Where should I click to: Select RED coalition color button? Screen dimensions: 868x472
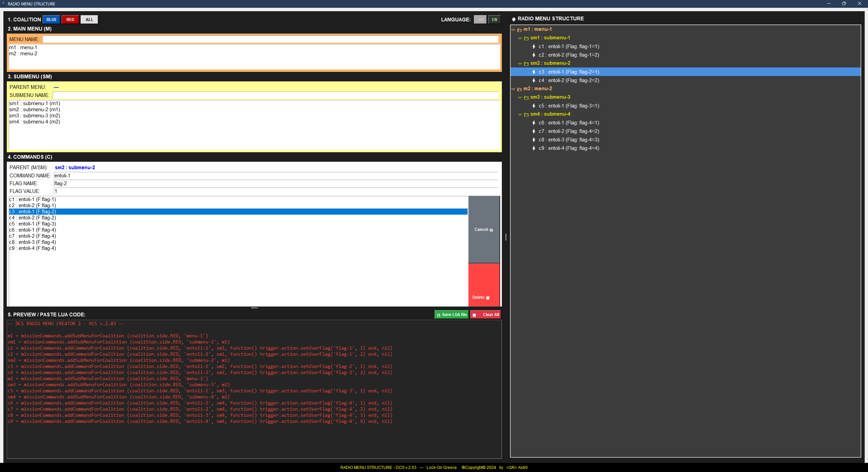point(70,20)
